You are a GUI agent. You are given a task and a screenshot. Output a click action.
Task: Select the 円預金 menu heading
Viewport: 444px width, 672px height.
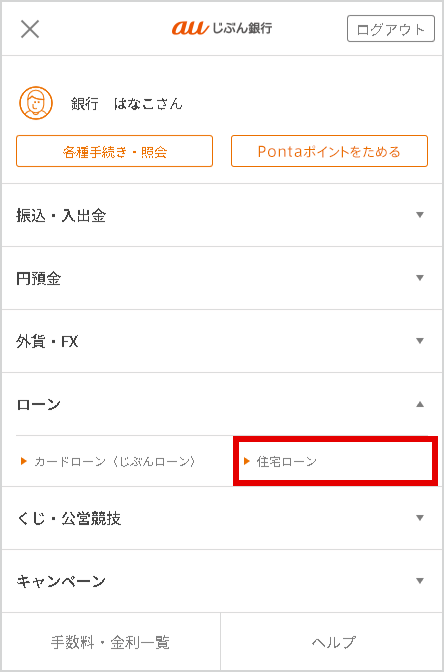point(39,279)
